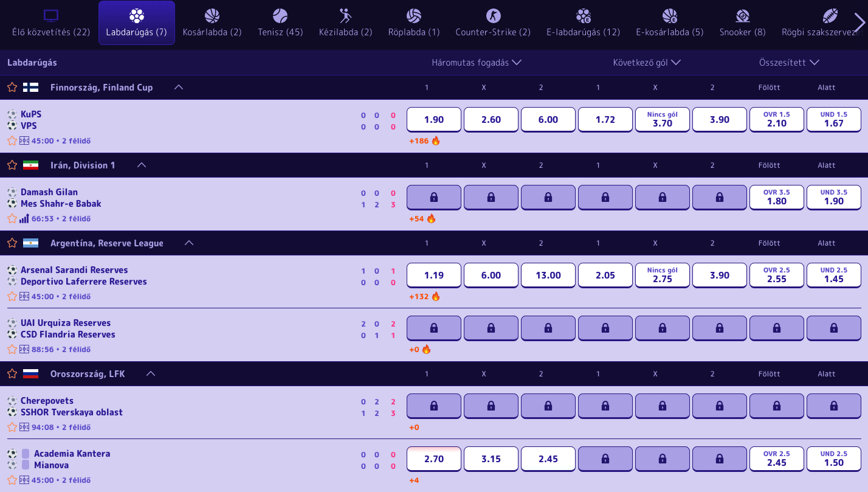The image size is (868, 492).
Task: Collapse the Argentína, Reserve League section
Action: pyautogui.click(x=189, y=243)
